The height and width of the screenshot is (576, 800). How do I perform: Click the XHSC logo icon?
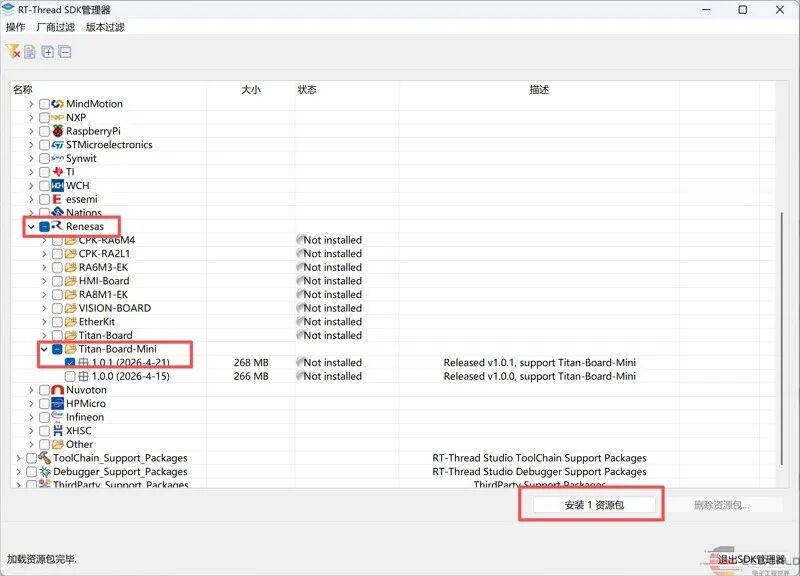tap(58, 431)
